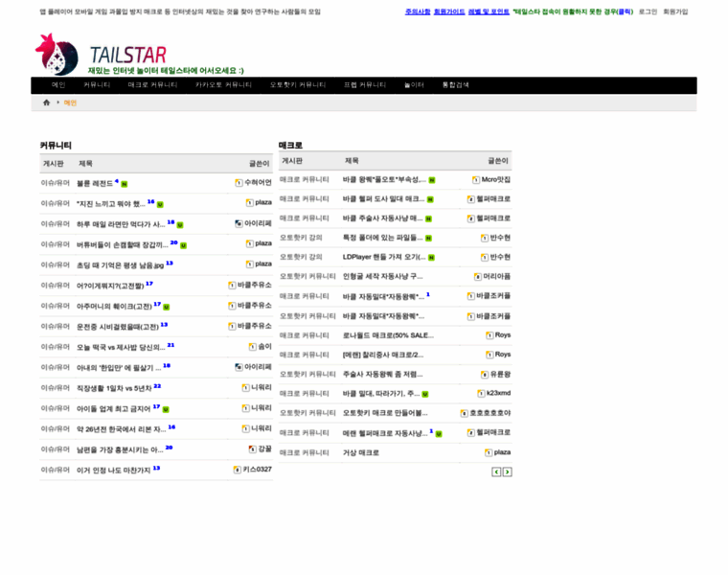Click the home icon in the breadcrumb
The width and height of the screenshot is (728, 575).
[x=46, y=103]
